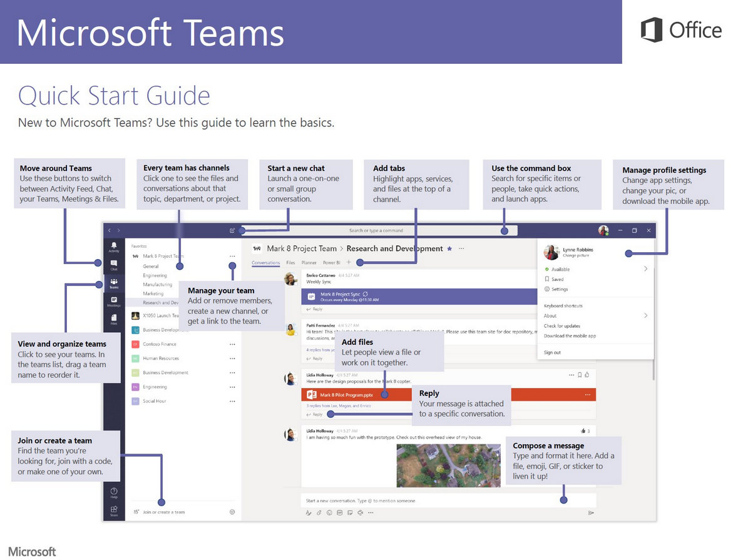The image size is (738, 560).
Task: Select the Marketing channel
Action: point(153,293)
